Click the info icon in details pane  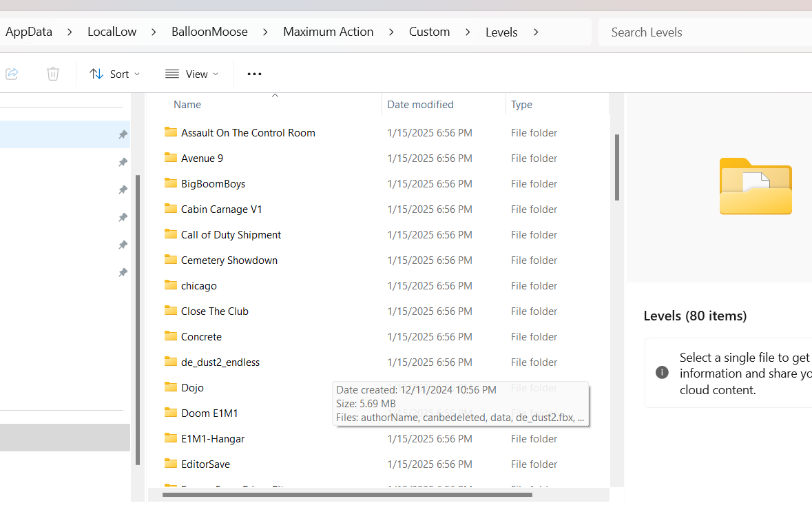662,373
